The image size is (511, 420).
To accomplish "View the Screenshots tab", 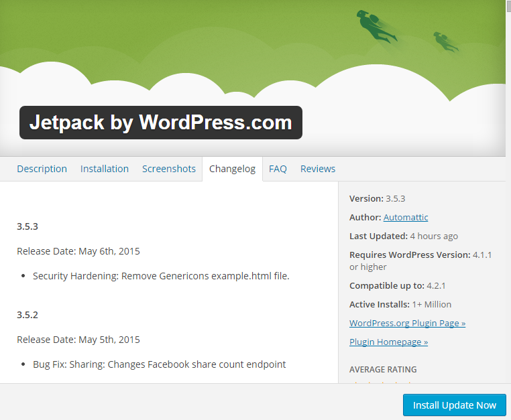I will point(169,169).
